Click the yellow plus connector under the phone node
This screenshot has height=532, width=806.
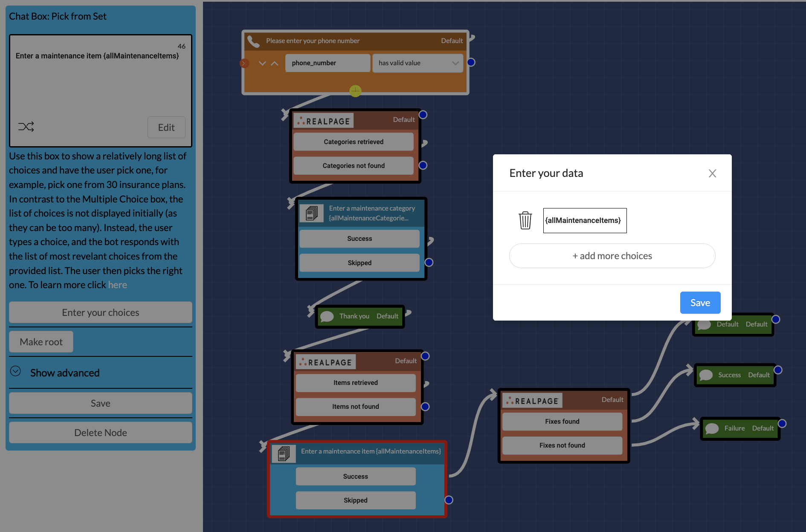355,91
